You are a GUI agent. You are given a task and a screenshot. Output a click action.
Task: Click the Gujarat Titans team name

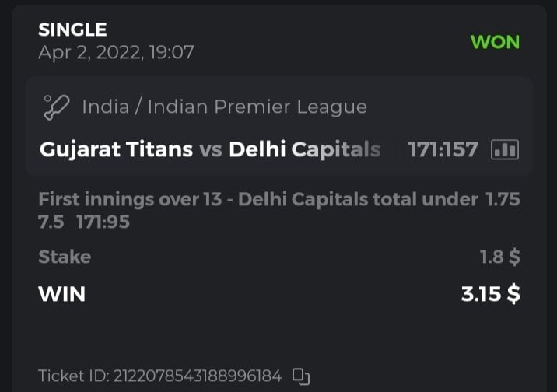tap(116, 149)
